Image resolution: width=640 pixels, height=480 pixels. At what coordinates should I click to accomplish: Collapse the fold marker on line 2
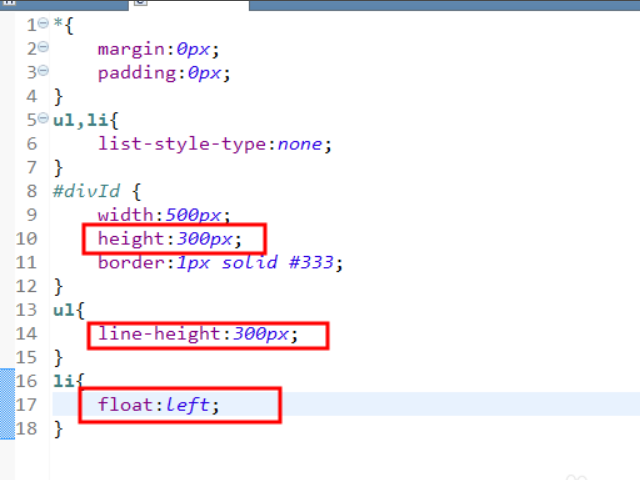click(43, 47)
